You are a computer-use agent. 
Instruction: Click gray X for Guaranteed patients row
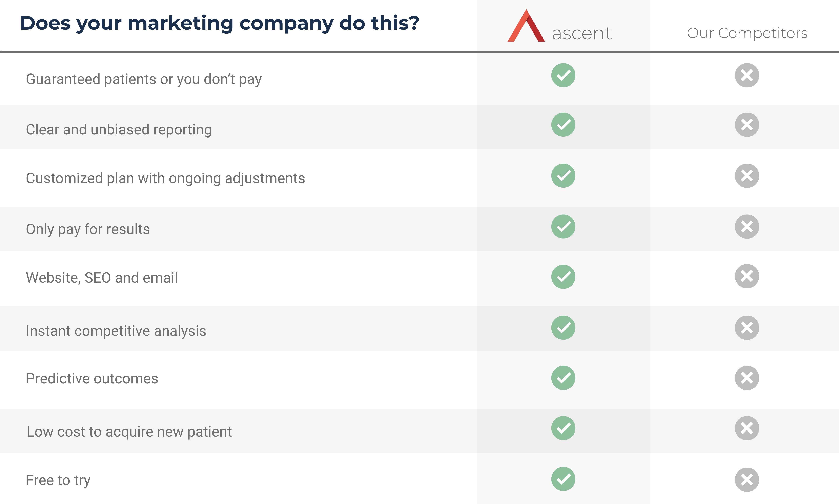coord(747,75)
